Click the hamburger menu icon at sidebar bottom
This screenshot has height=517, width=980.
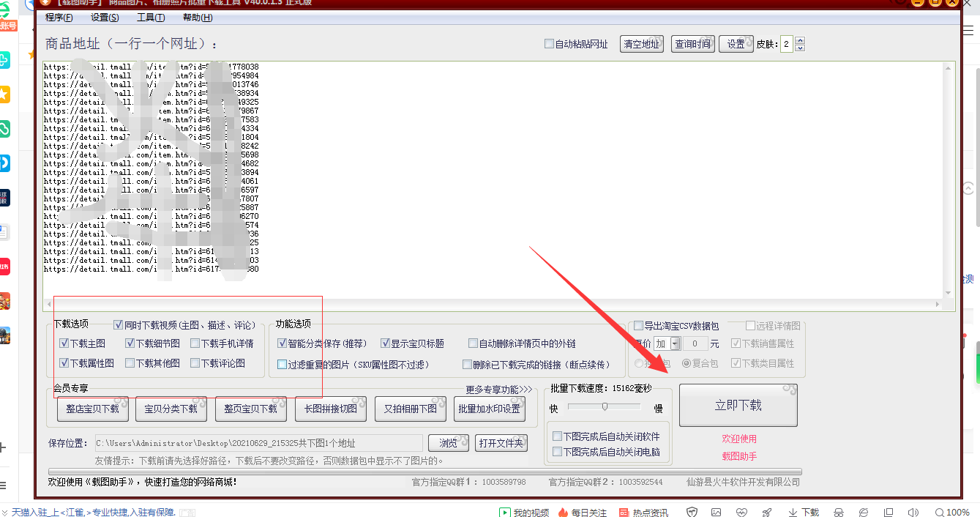click(3, 485)
